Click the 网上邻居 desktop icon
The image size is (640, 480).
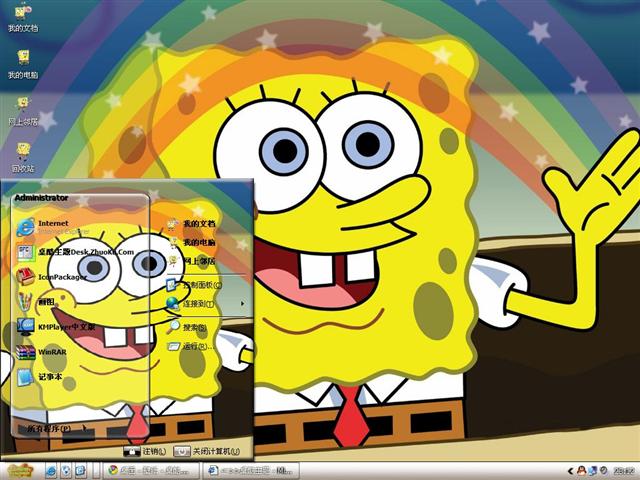(22, 108)
